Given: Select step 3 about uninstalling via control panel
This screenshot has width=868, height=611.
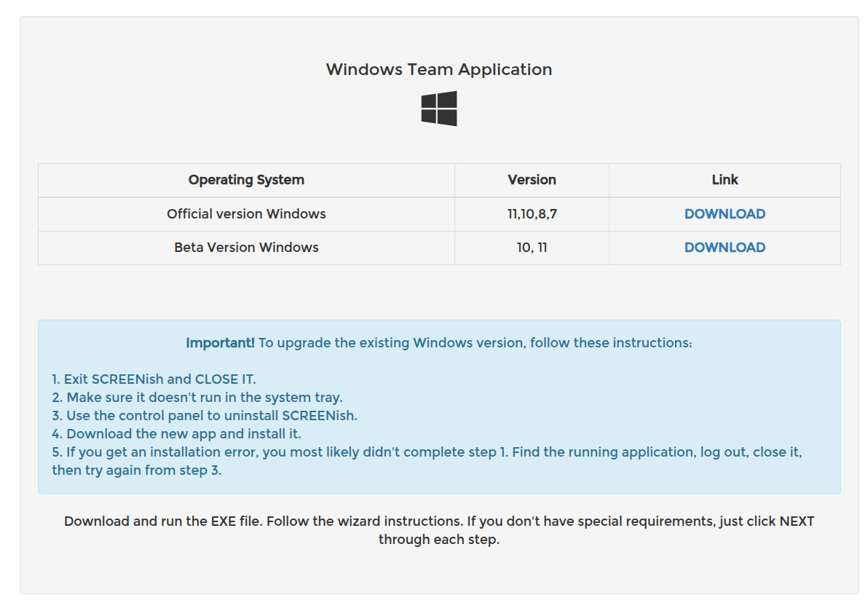Looking at the screenshot, I should click(x=205, y=416).
